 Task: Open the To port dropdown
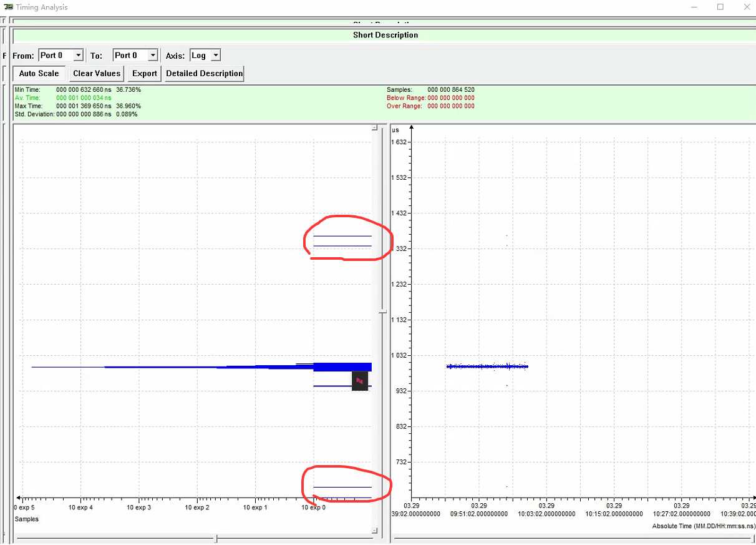click(x=153, y=56)
